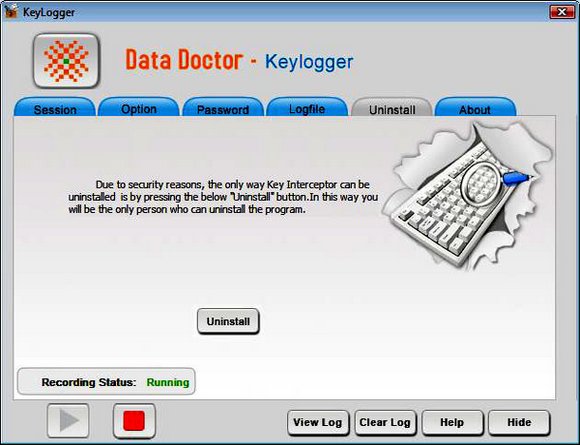Close the KeyLogger window
Viewport: 580px width, 445px height.
pyautogui.click(x=562, y=12)
